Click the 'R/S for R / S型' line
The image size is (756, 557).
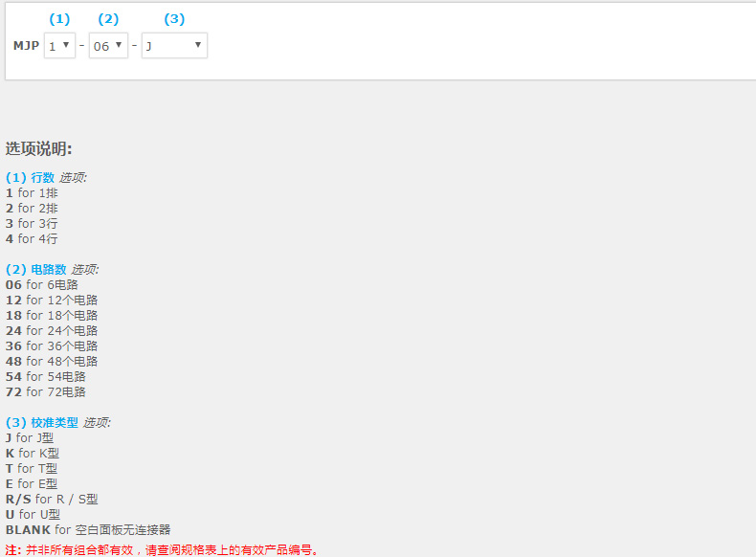(52, 499)
